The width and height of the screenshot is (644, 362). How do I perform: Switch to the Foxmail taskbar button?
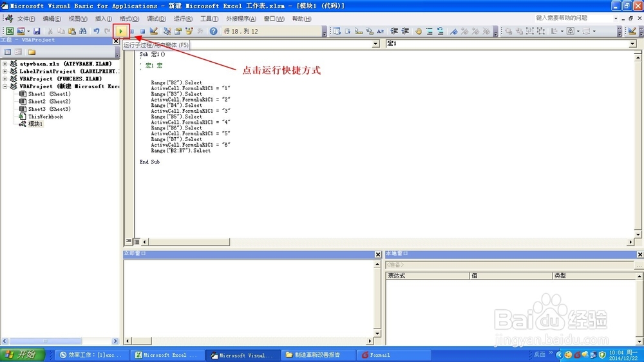click(x=394, y=355)
